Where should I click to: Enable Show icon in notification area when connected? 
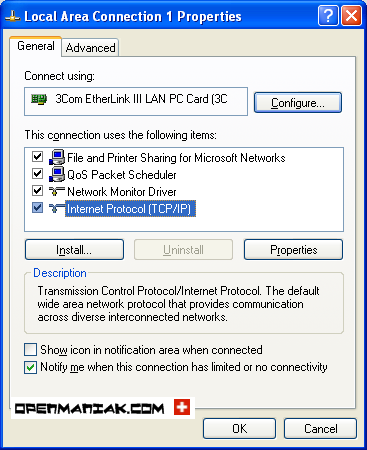(30, 350)
